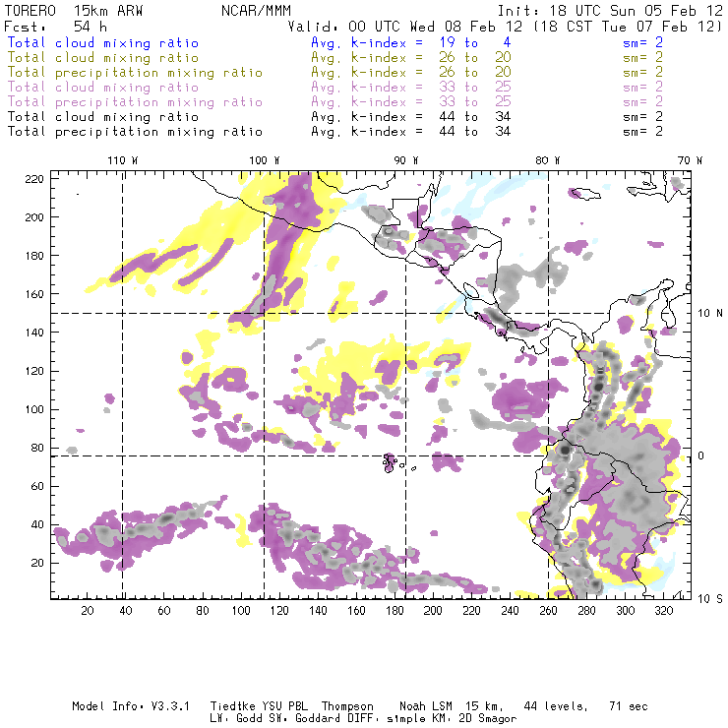Click '180' on the vertical axis
Image resolution: width=728 pixels, height=728 pixels.
34,256
